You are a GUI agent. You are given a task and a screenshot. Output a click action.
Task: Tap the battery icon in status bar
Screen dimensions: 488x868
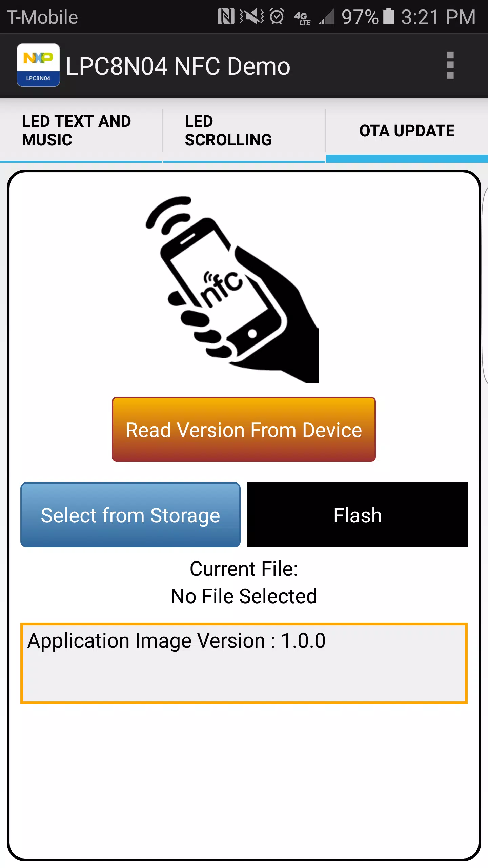pos(389,17)
